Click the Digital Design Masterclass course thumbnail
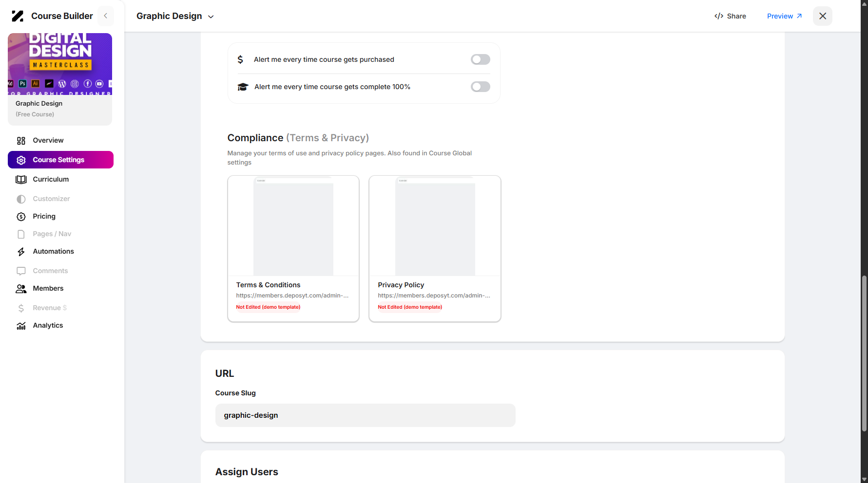The height and width of the screenshot is (483, 868). click(60, 64)
